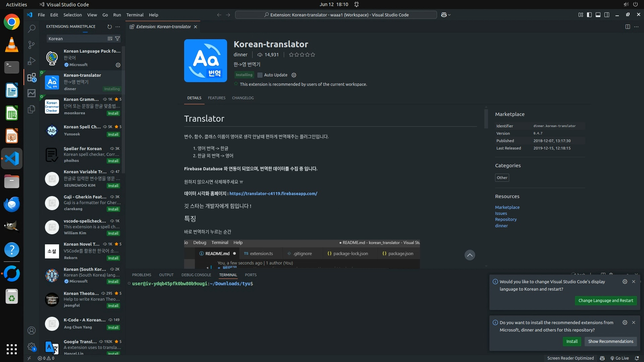Toggle the primary side bar layout button
The image size is (644, 362).
pyautogui.click(x=589, y=15)
